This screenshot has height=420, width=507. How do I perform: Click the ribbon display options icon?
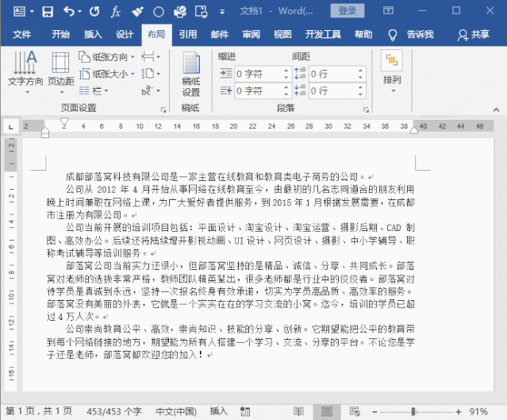388,11
